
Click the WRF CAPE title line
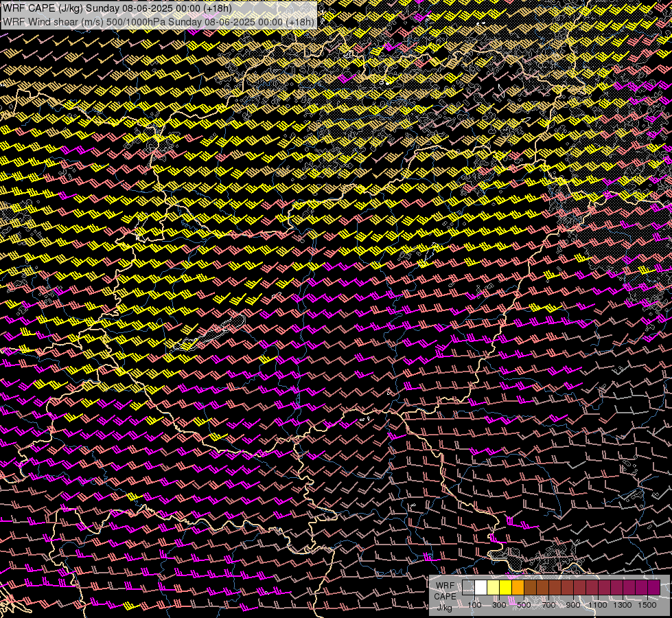117,8
